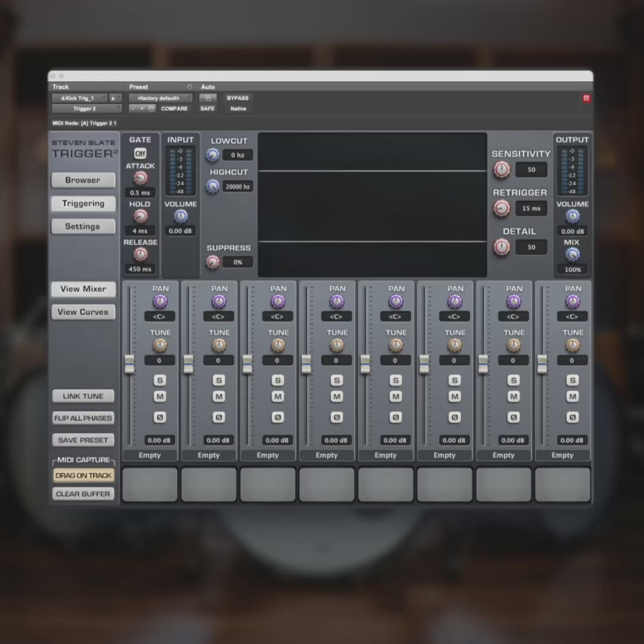Open the Trigger 2 plugin selector
644x644 pixels.
point(86,109)
